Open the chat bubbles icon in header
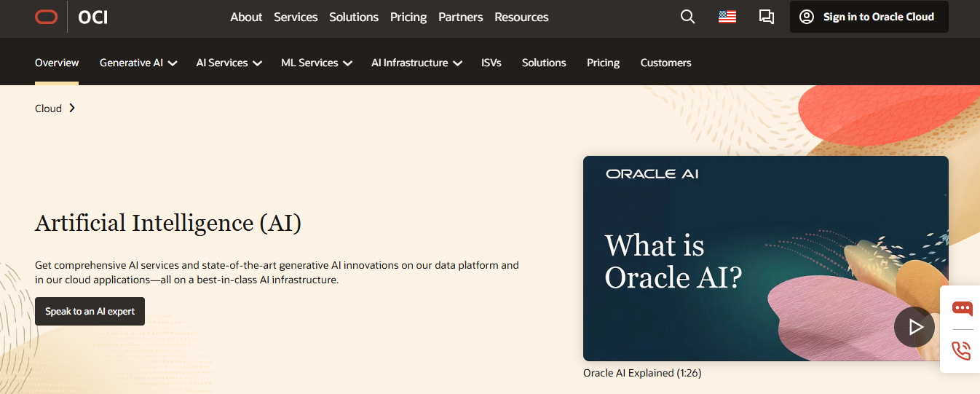This screenshot has width=980, height=394. (767, 17)
